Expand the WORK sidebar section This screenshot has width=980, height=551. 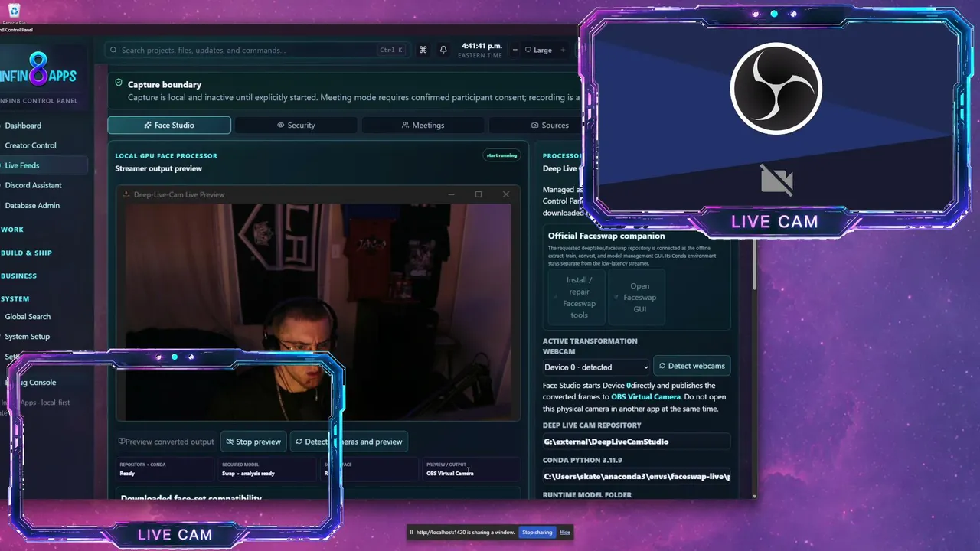pyautogui.click(x=12, y=230)
